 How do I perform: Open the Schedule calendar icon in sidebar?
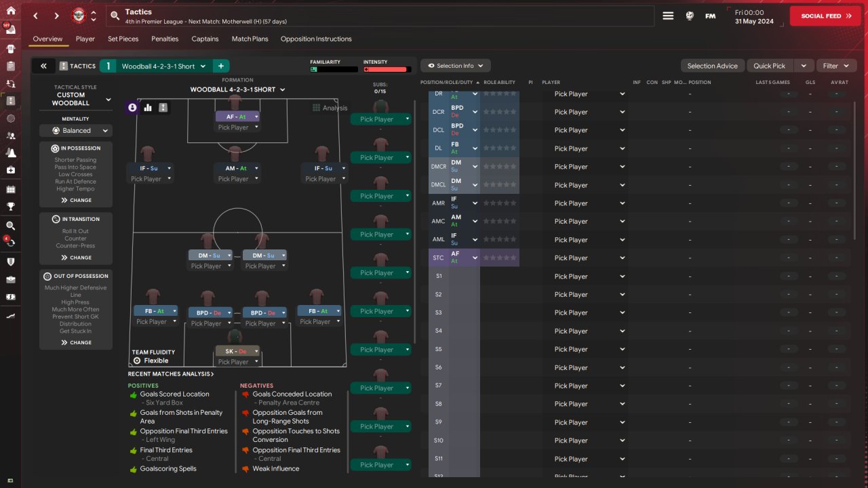(10, 189)
